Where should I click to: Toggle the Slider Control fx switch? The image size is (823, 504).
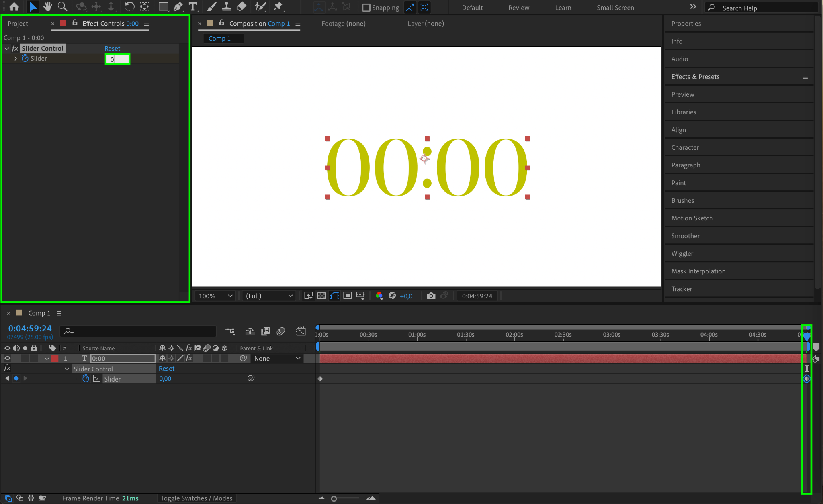coord(7,368)
